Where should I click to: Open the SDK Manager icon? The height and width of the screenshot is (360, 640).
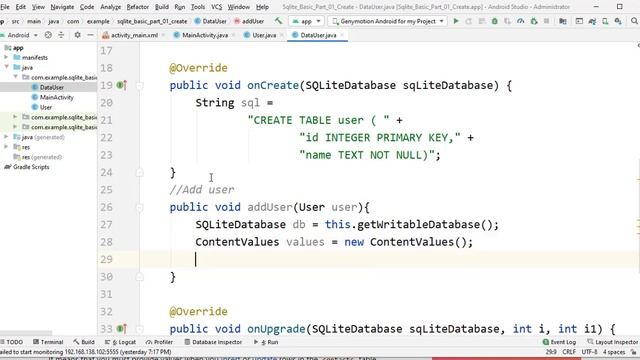618,21
